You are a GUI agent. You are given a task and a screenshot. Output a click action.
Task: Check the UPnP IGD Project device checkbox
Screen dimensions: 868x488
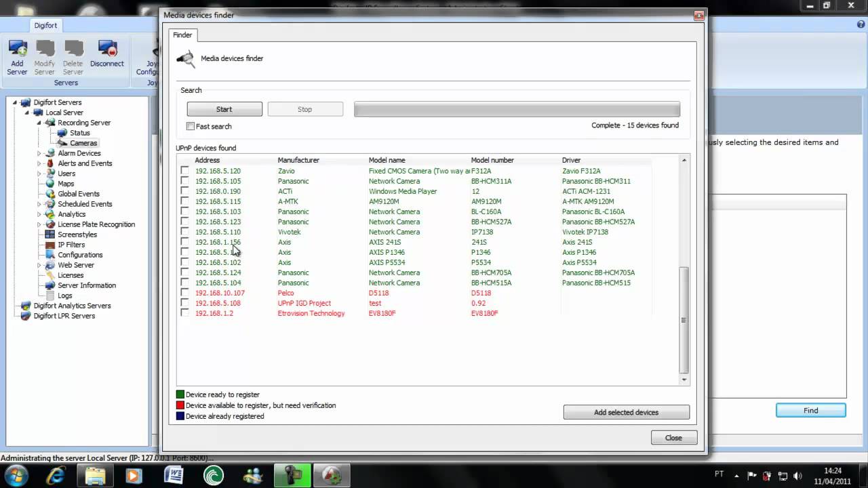(184, 303)
